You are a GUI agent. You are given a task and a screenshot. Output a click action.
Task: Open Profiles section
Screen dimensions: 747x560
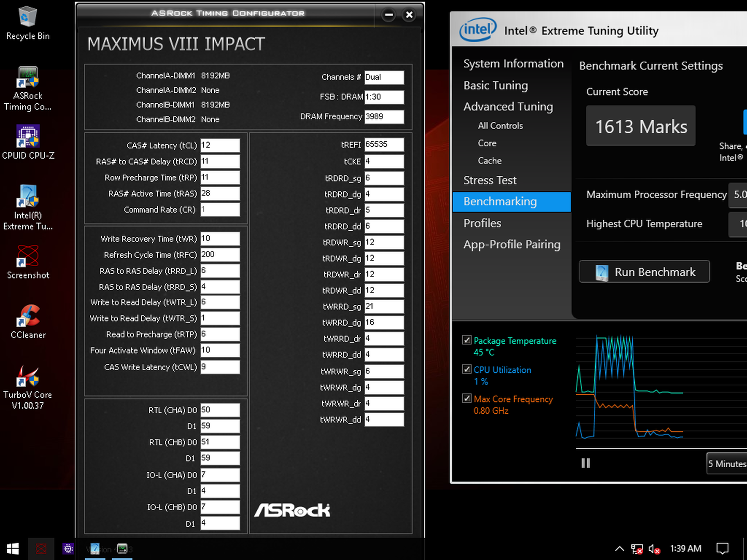[x=482, y=223]
